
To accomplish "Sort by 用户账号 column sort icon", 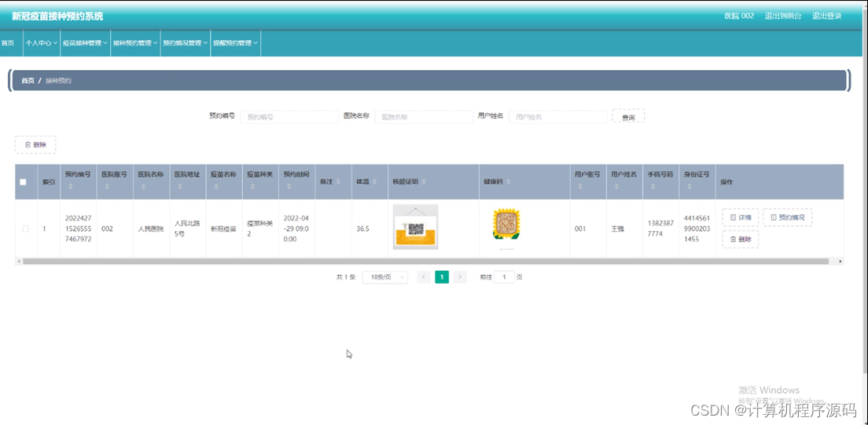I will pyautogui.click(x=580, y=187).
